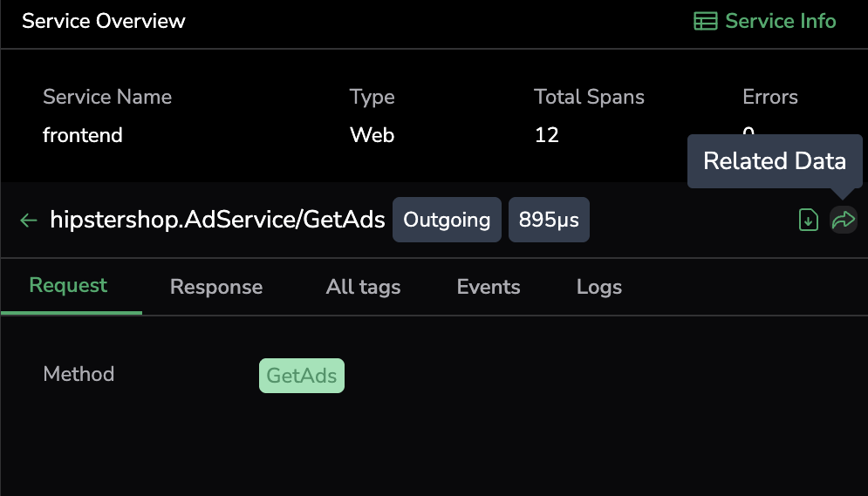Open the Service Info link

click(x=780, y=21)
